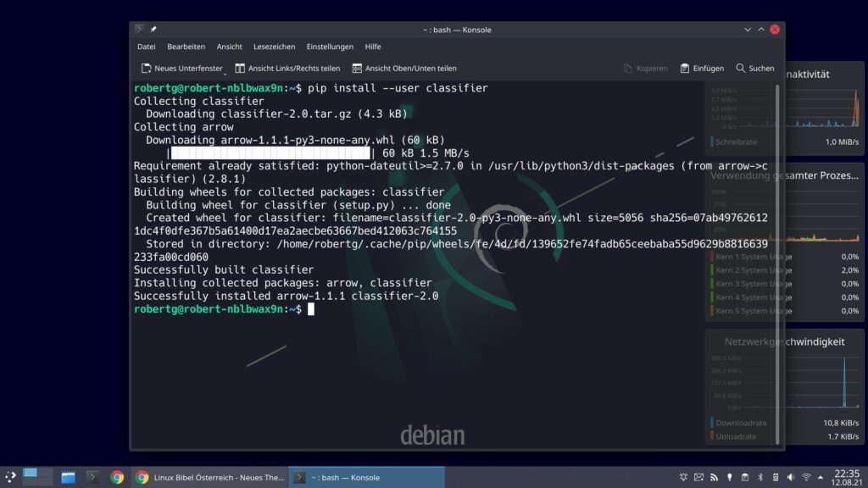
Task: Click '1,0 MiB/s' Schreibrate value in desktop widget
Action: [x=842, y=142]
